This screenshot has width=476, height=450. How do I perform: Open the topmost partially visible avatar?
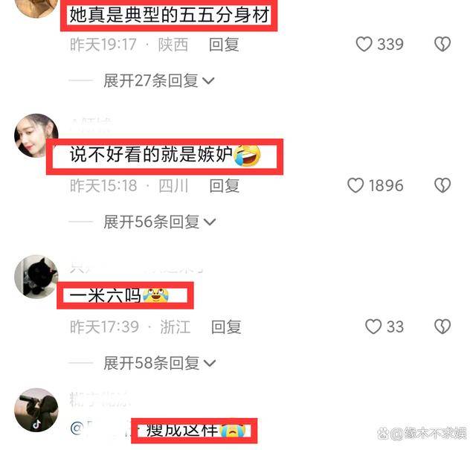[x=36, y=8]
